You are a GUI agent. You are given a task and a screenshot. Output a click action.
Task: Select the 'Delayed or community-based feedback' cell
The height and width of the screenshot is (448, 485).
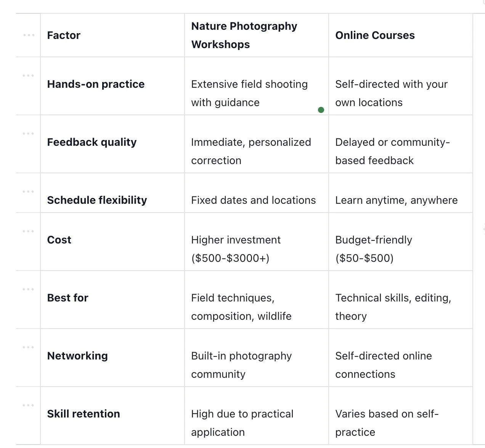click(x=392, y=151)
